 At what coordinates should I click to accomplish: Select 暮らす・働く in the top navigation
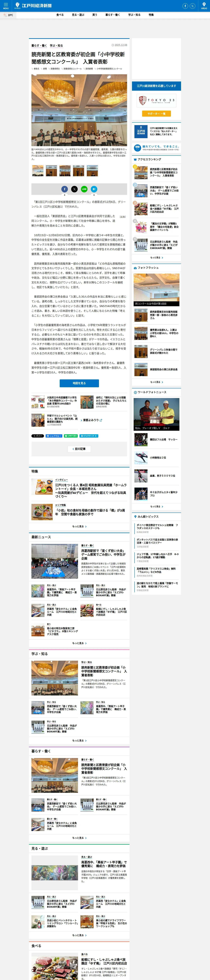pos(113,15)
